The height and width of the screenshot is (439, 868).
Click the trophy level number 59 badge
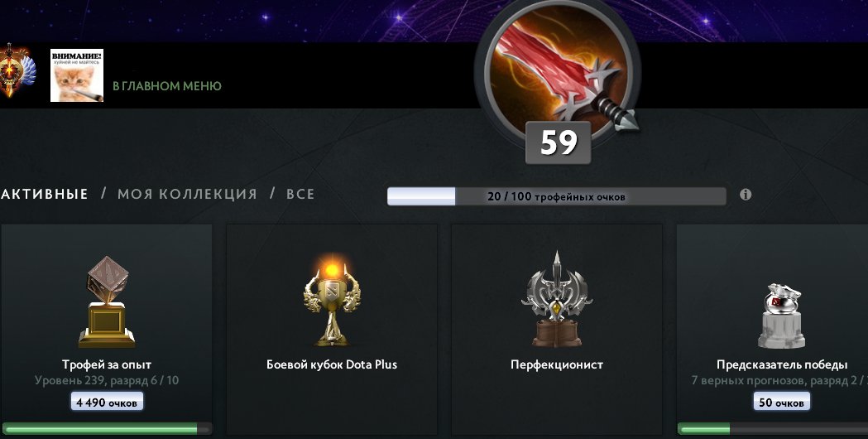[x=558, y=143]
